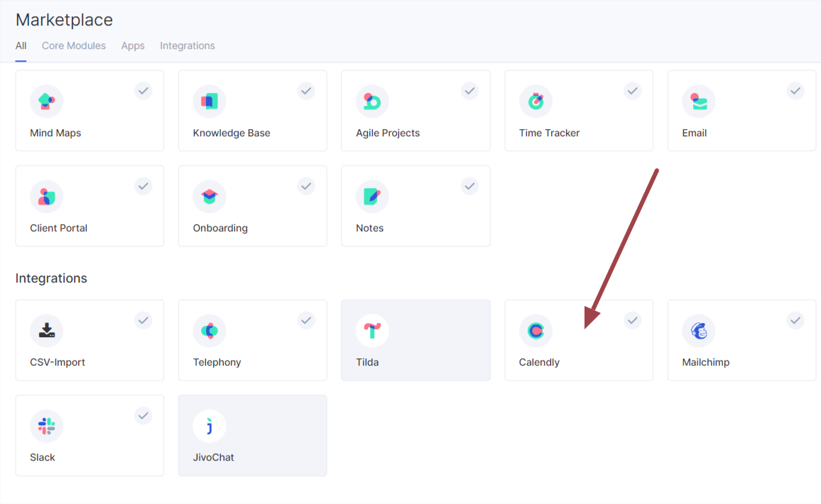Image resolution: width=821 pixels, height=504 pixels.
Task: Switch to the Core Modules tab
Action: (x=74, y=46)
